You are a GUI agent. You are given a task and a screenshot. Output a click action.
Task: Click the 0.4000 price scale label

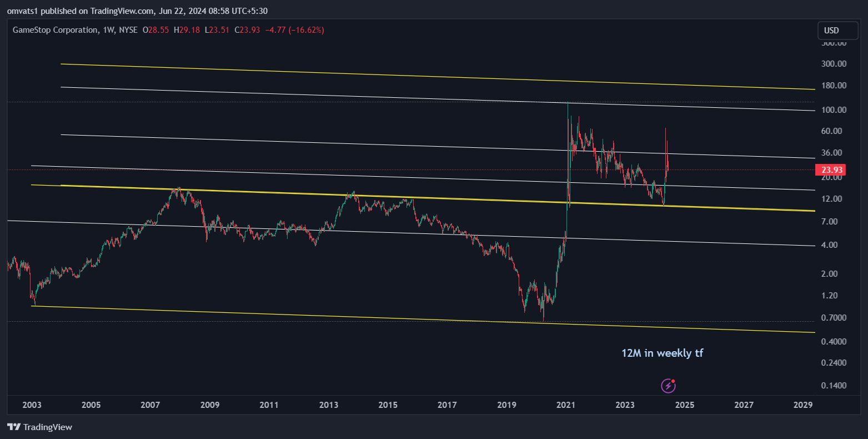(834, 342)
